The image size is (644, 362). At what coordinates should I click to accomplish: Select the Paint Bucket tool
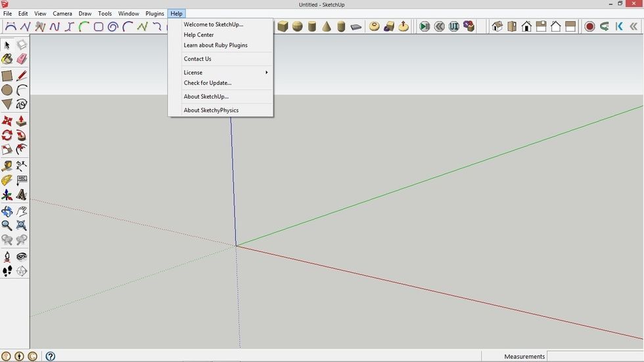[x=7, y=60]
